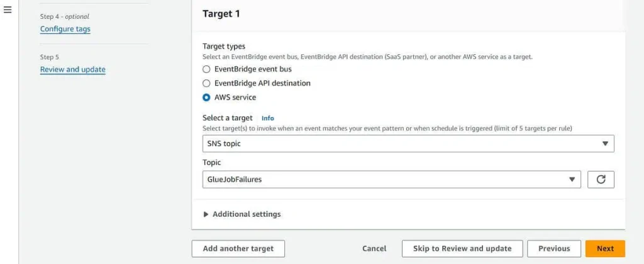644x264 pixels.
Task: Select the EventBridge event bus option
Action: click(x=206, y=69)
